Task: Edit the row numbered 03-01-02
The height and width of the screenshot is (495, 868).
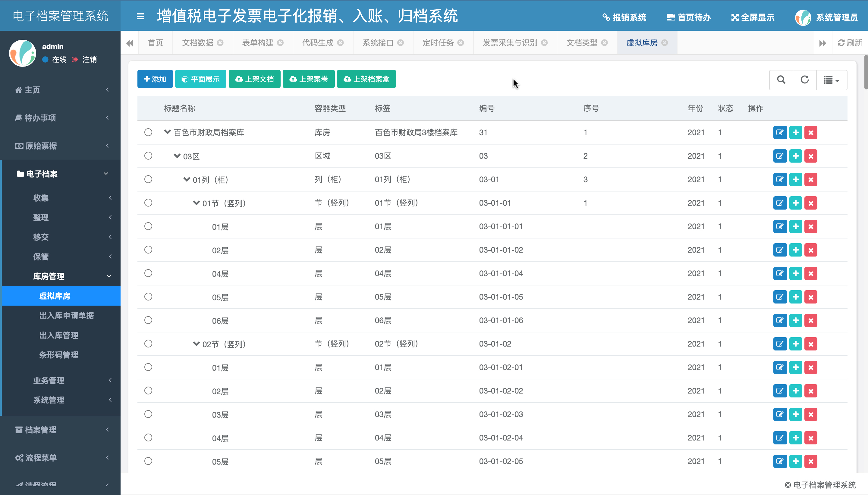Action: click(x=780, y=344)
